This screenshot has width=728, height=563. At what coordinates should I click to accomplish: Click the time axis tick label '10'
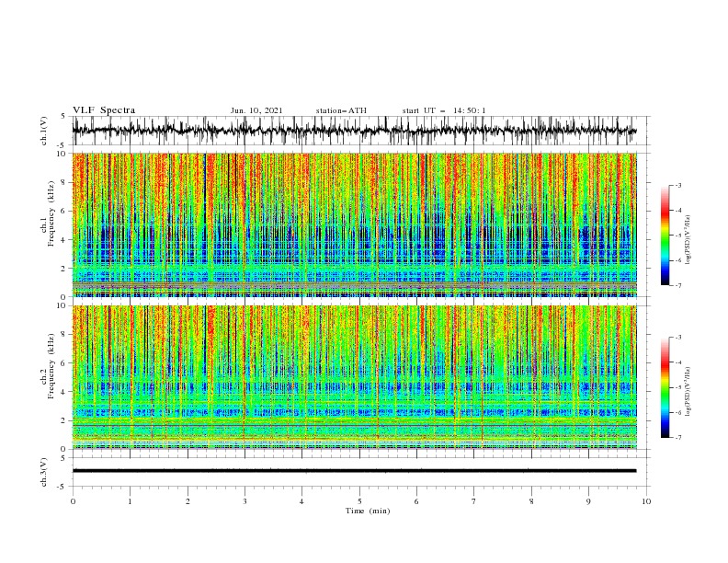click(x=646, y=501)
